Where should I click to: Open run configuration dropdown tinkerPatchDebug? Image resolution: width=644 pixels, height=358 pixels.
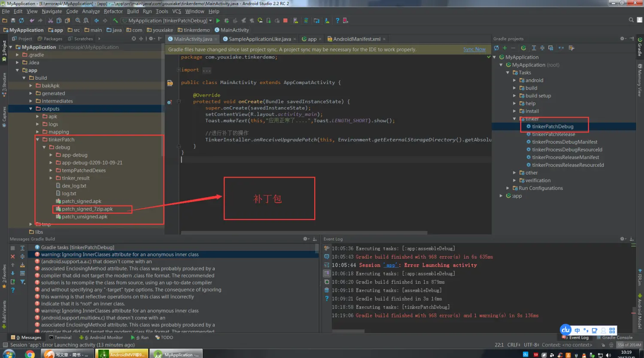pos(167,21)
